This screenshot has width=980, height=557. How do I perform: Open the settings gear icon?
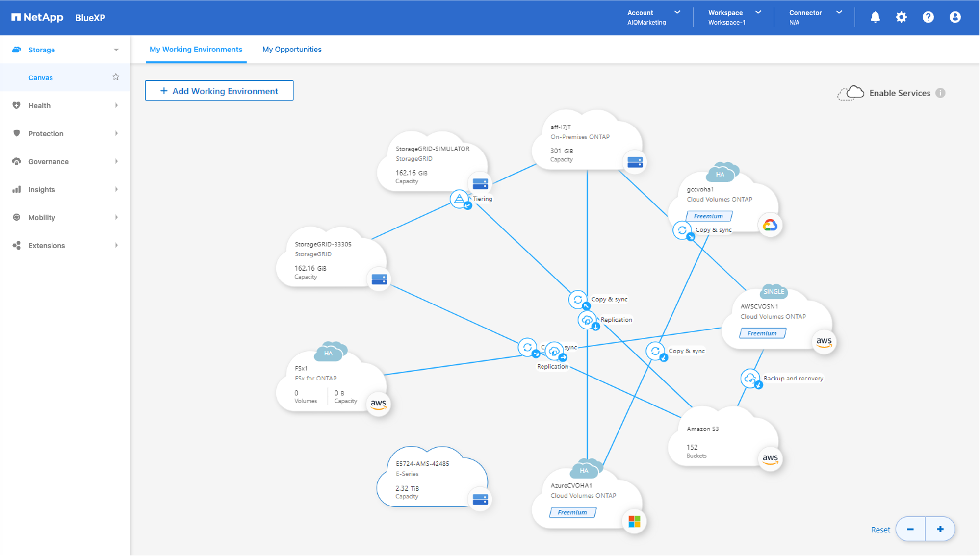click(901, 17)
